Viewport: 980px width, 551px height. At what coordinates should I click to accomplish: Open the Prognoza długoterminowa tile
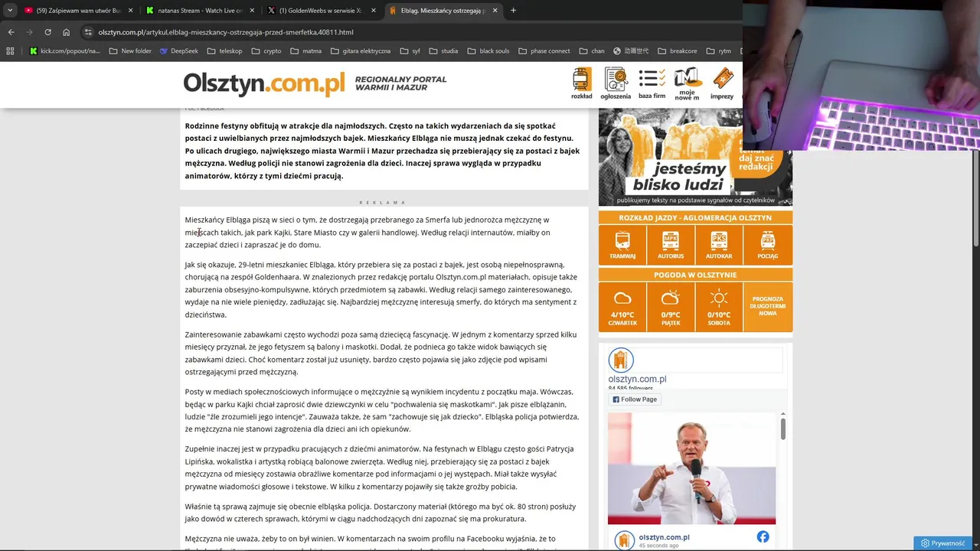point(767,307)
